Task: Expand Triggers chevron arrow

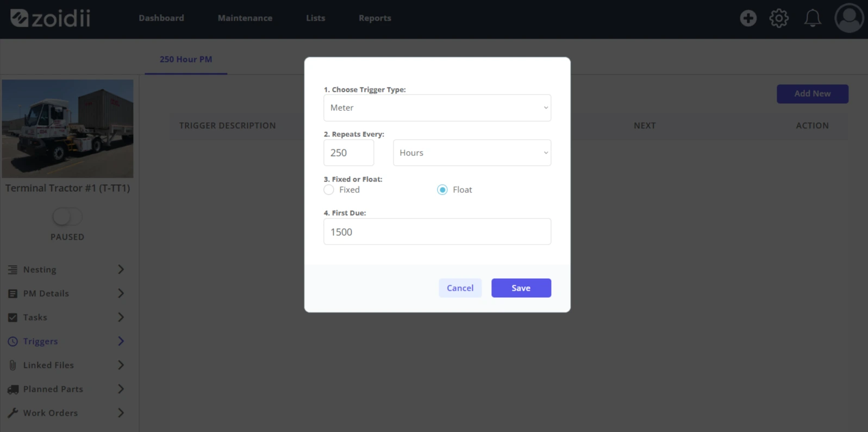Action: [121, 341]
